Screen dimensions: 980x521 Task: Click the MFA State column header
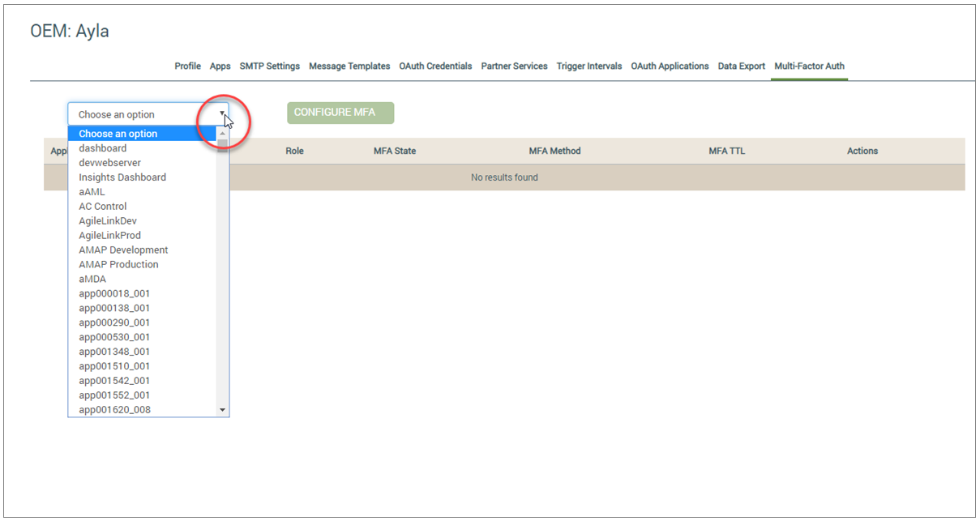click(395, 151)
